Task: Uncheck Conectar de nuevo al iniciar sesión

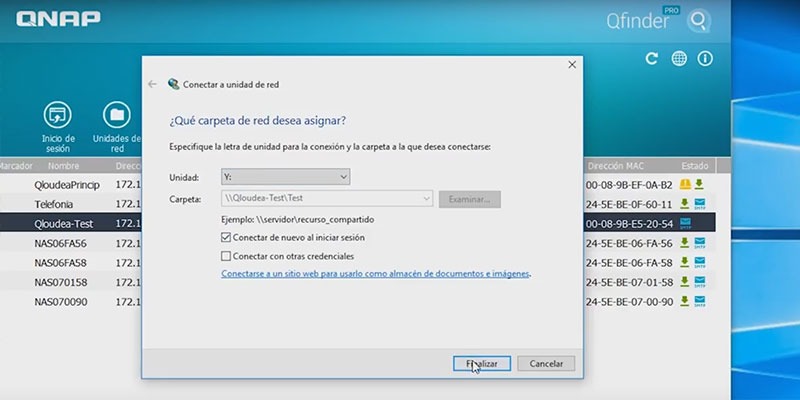Action: [x=226, y=237]
